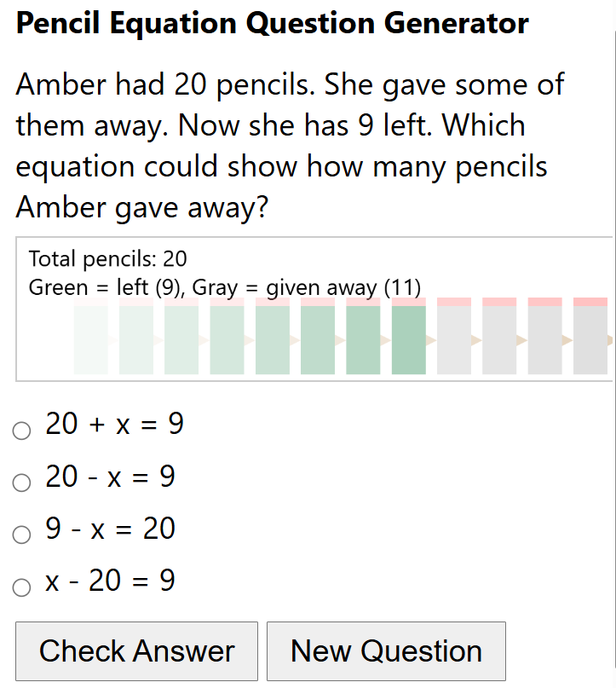Click the Pencil Equation Question Generator heading
The image size is (616, 688).
point(273,24)
